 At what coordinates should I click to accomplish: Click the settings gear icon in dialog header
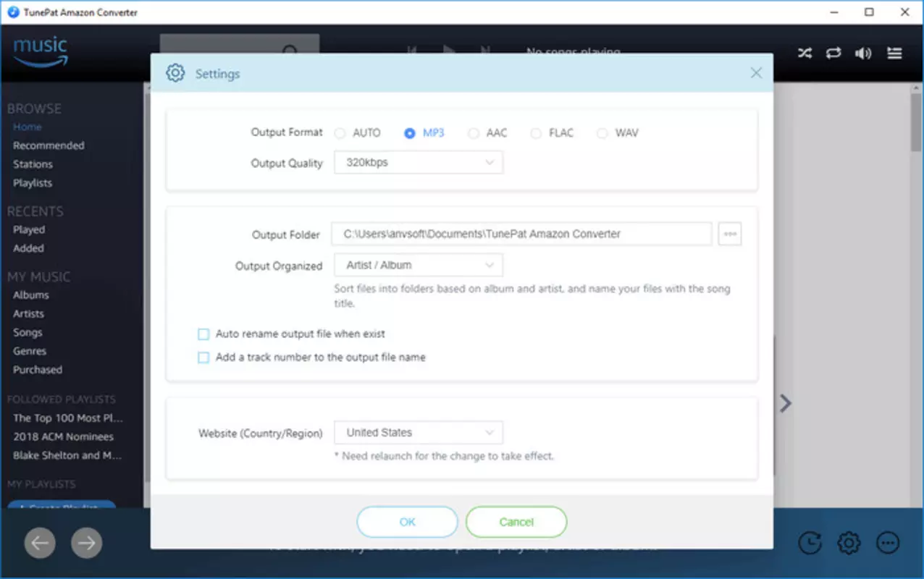coord(175,73)
